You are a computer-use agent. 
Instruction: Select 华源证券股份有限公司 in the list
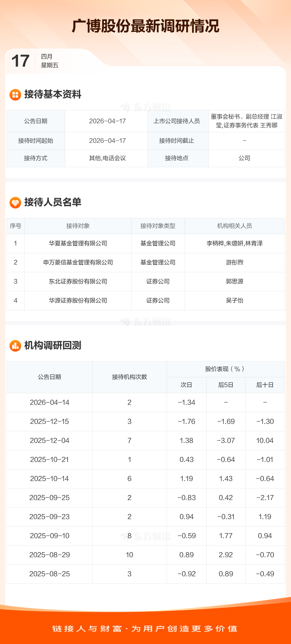click(x=78, y=301)
